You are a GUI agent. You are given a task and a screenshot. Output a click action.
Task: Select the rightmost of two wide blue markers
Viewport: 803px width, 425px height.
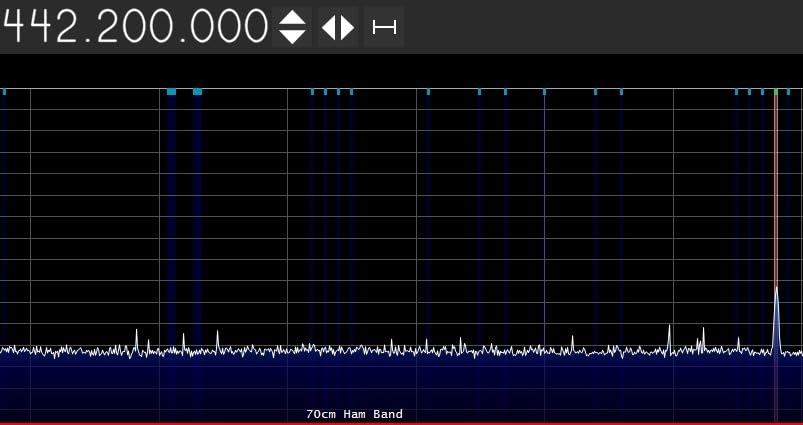197,92
